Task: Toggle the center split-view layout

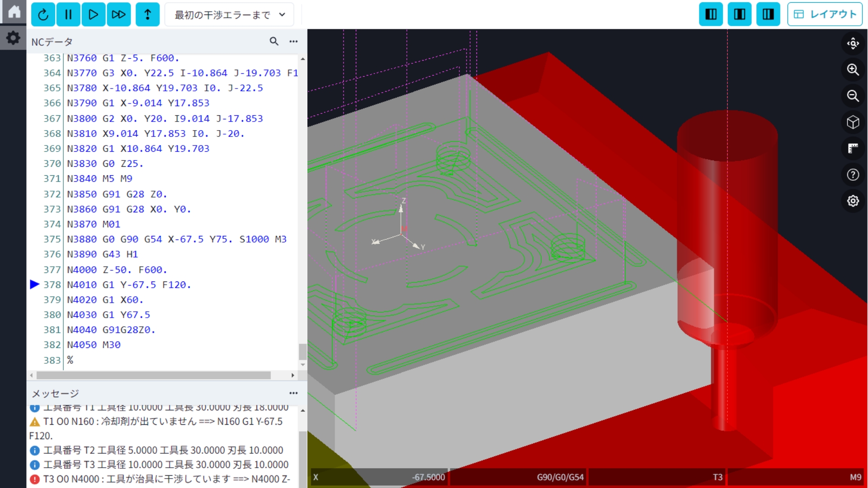Action: (740, 14)
